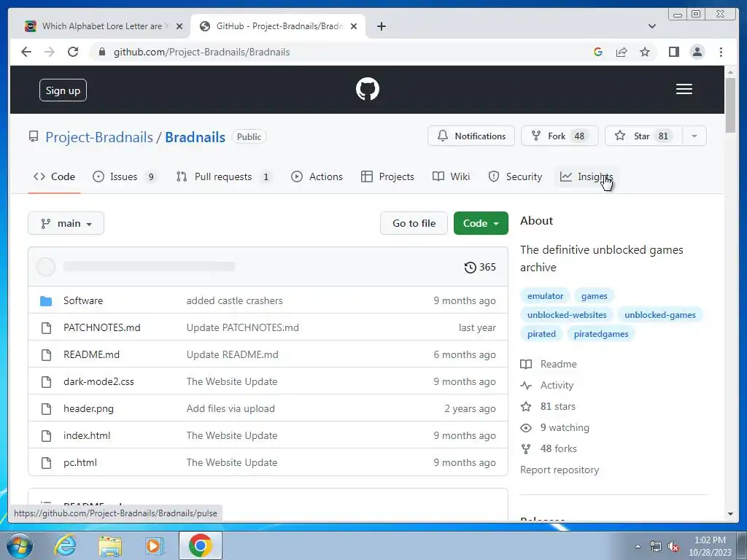The height and width of the screenshot is (560, 747).
Task: Click the lock site info icon
Action: click(x=101, y=52)
